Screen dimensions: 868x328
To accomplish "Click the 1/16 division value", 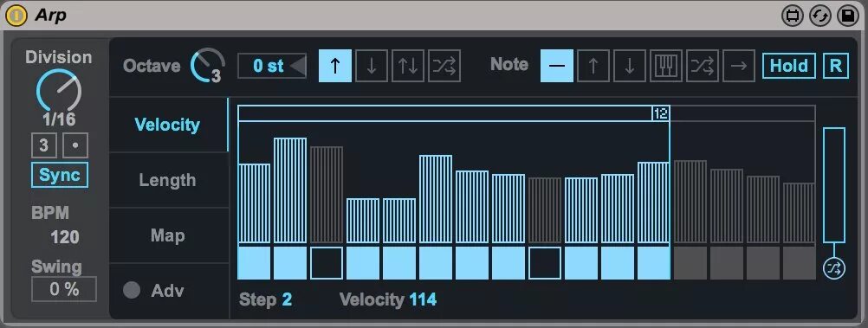I will (59, 119).
